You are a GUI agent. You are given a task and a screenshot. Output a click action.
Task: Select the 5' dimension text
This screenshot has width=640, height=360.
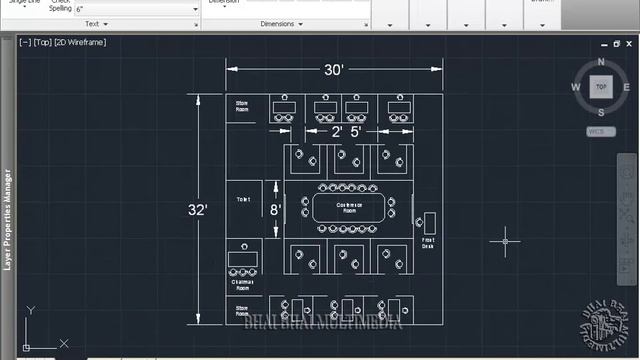(356, 132)
